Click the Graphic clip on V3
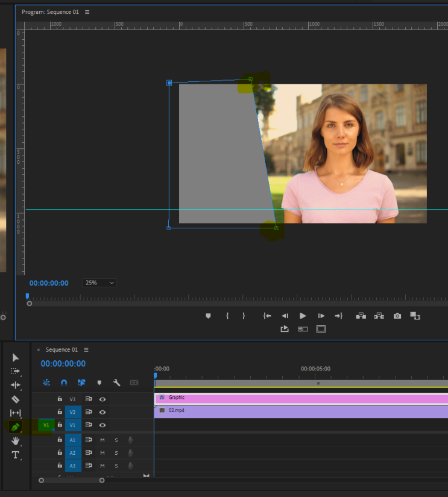448x497 pixels. pyautogui.click(x=301, y=398)
